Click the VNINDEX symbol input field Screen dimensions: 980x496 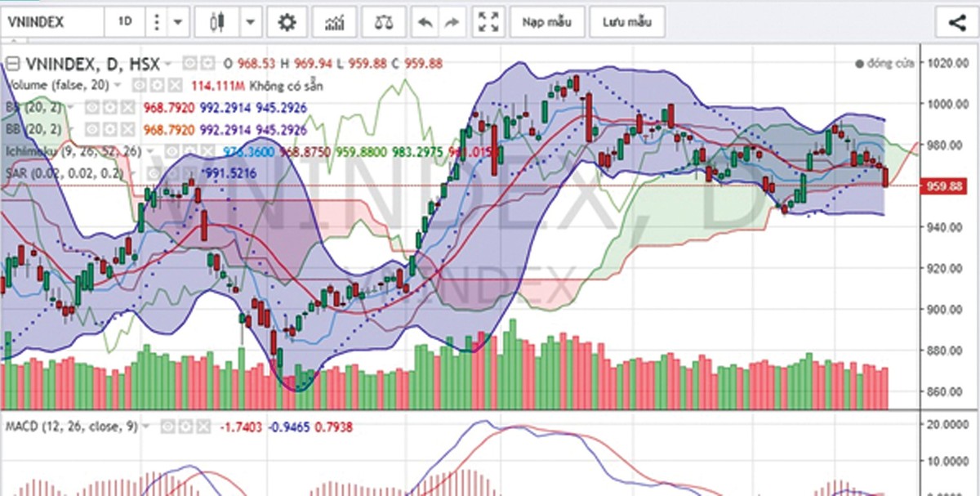click(x=52, y=22)
